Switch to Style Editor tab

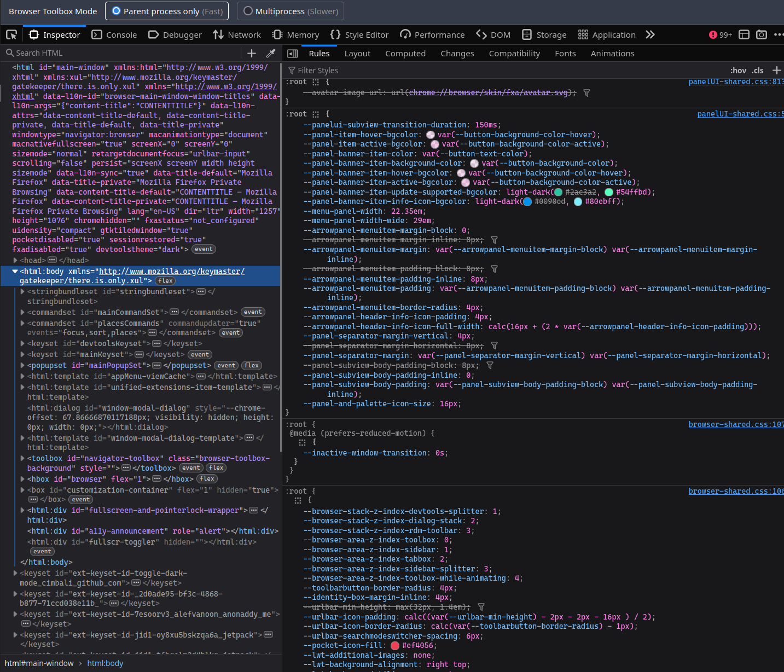pyautogui.click(x=359, y=34)
